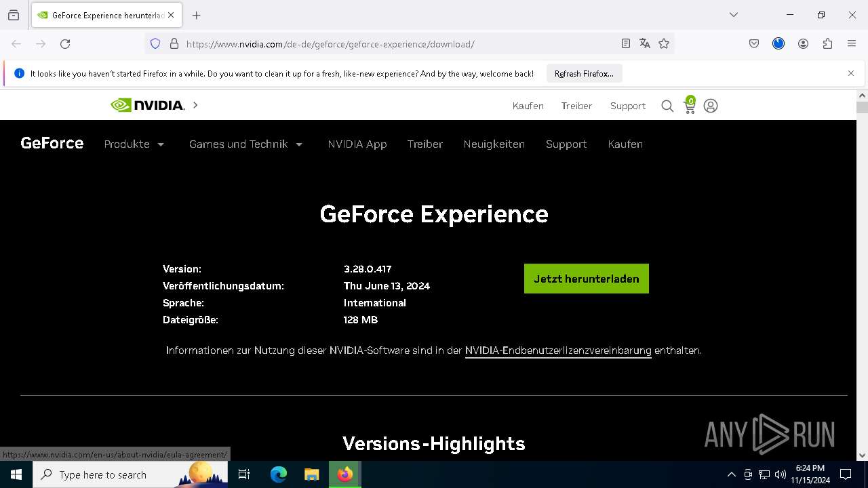Open Treiber in top NVIDIA header
868x488 pixels.
576,106
